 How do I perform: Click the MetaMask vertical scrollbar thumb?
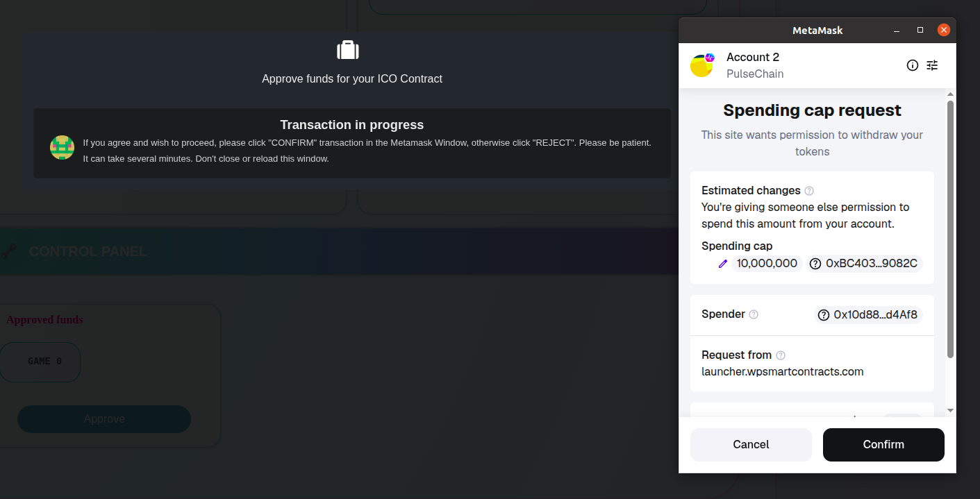coord(950,229)
